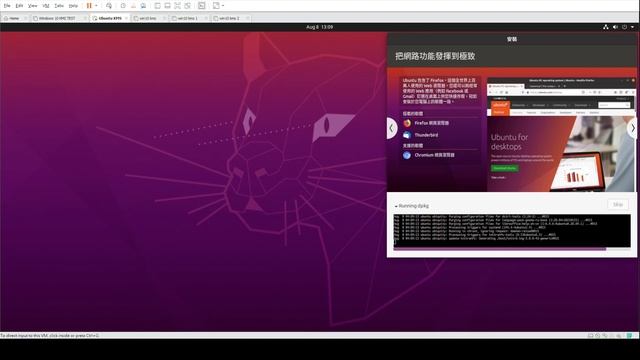The image size is (640, 360).
Task: Open the VM menu
Action: (x=46, y=6)
